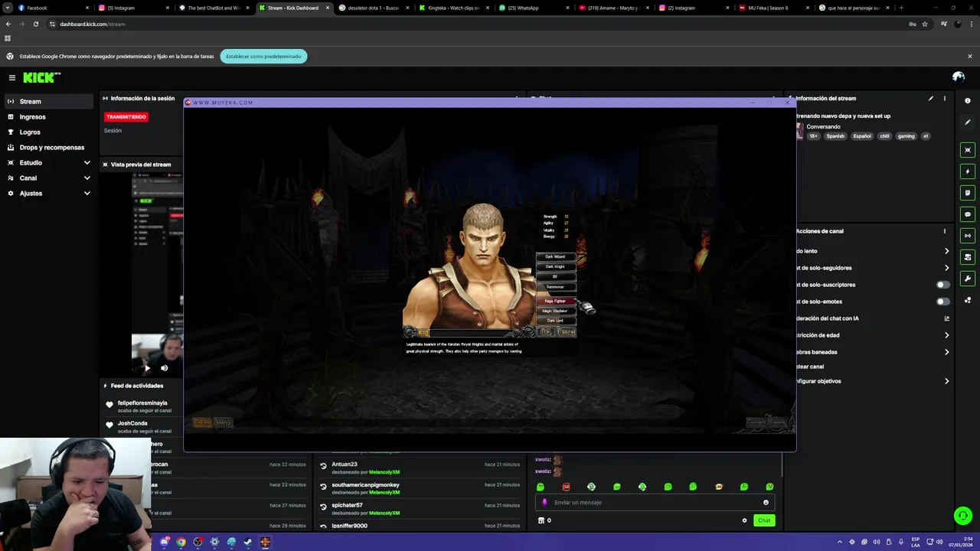The height and width of the screenshot is (551, 980).
Task: Click the shop icon beside 0
Action: pyautogui.click(x=541, y=520)
